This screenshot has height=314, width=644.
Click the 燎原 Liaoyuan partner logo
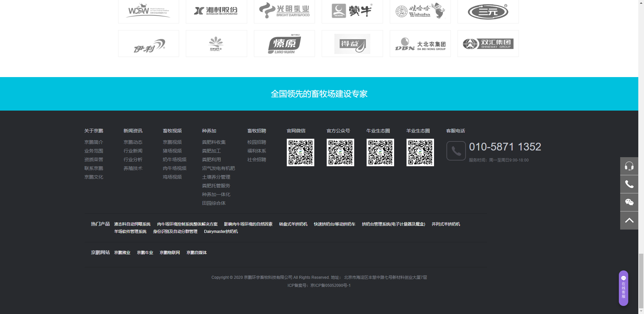click(284, 44)
